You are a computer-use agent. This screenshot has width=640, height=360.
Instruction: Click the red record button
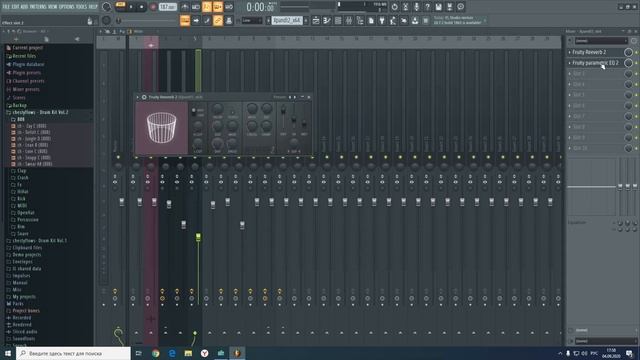153,7
